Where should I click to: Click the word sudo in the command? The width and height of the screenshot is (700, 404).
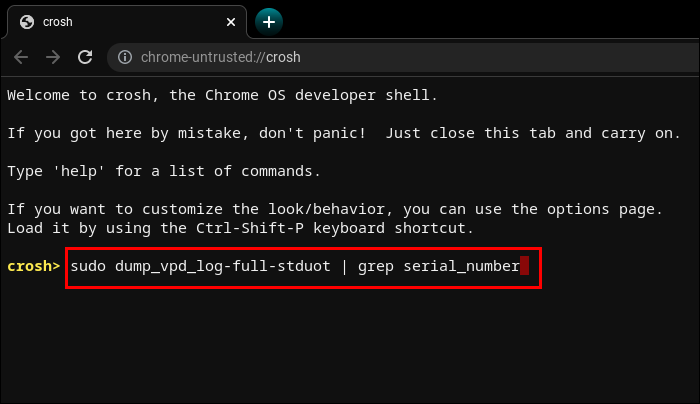86,266
